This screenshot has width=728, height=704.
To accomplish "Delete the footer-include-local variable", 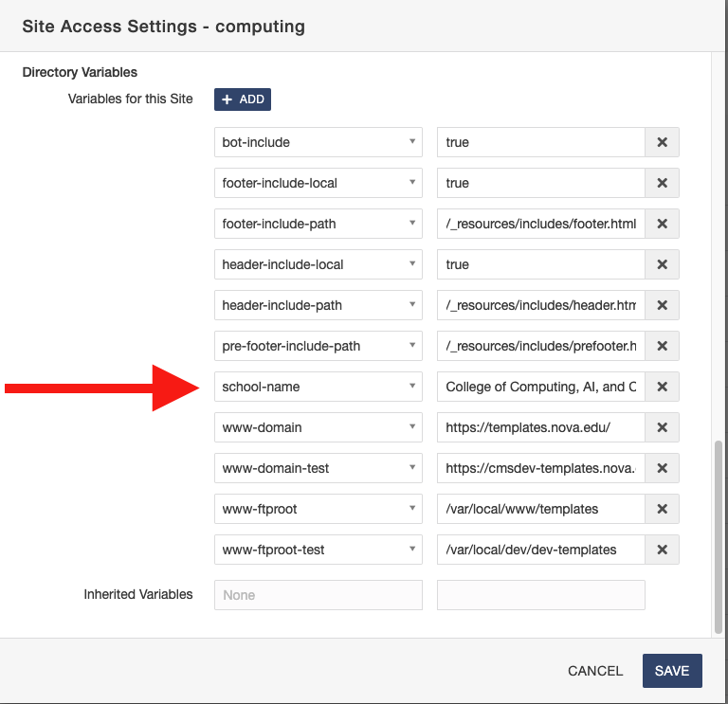I will point(662,183).
